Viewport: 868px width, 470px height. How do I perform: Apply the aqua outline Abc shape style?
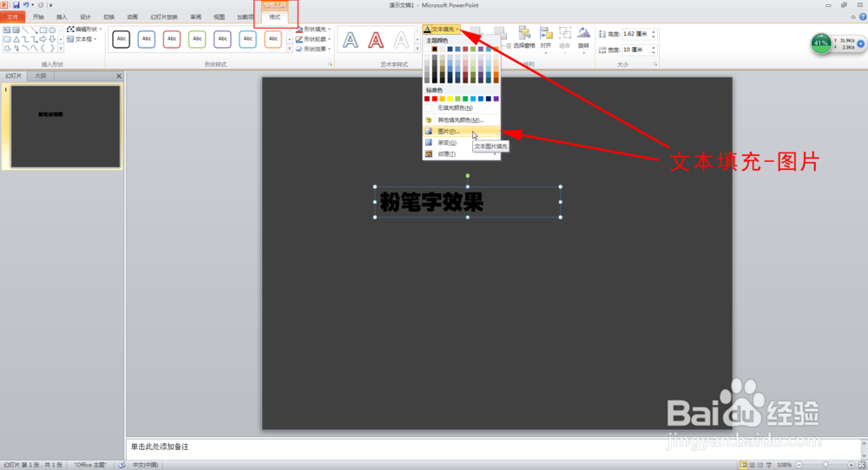(248, 39)
